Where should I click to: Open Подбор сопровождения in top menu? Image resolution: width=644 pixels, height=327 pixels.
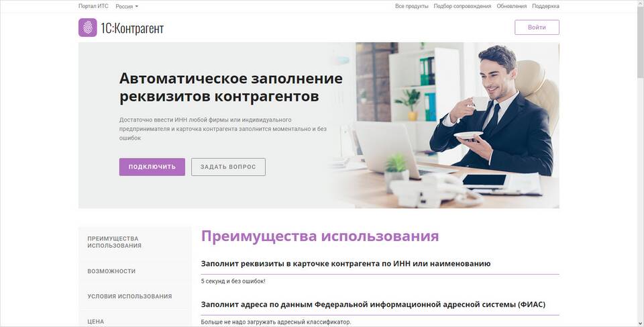click(462, 6)
